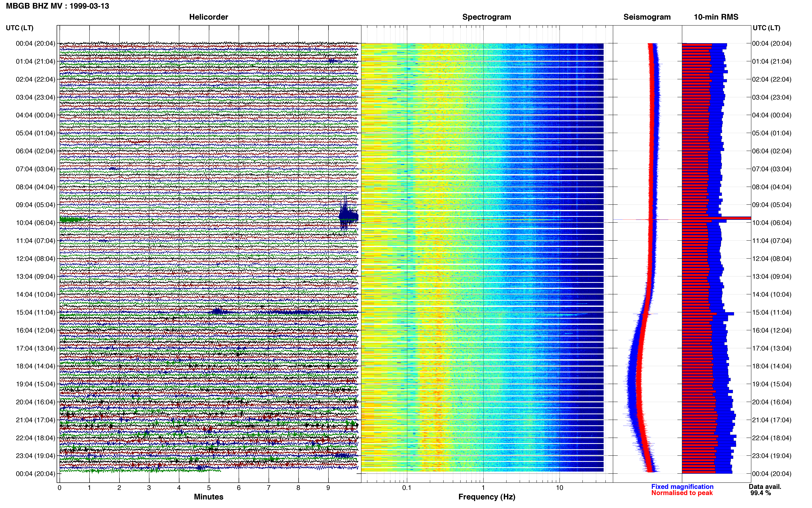The height and width of the screenshot is (508, 812).
Task: Select left time label '01:04 (21:04)'
Action: pyautogui.click(x=36, y=61)
